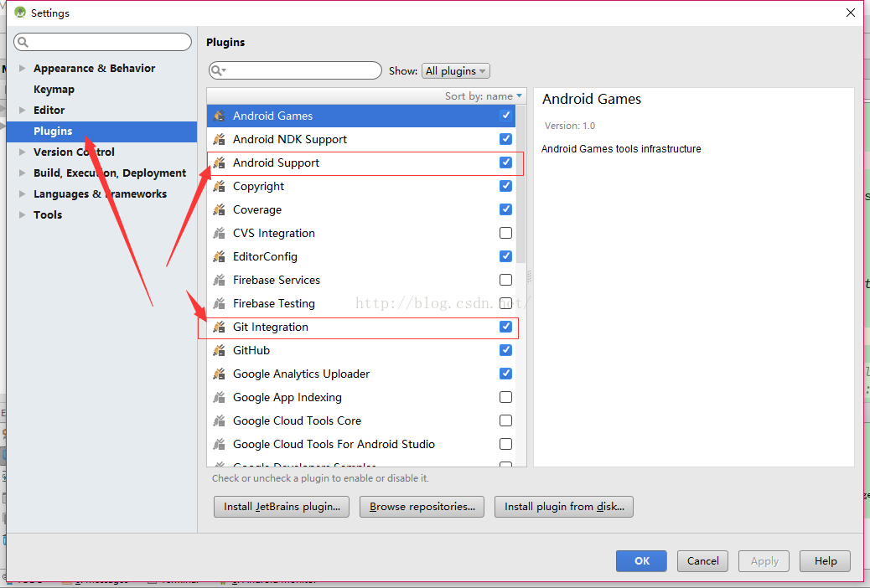Toggle the Coverage plugin checkbox
This screenshot has height=588, width=870.
[505, 209]
